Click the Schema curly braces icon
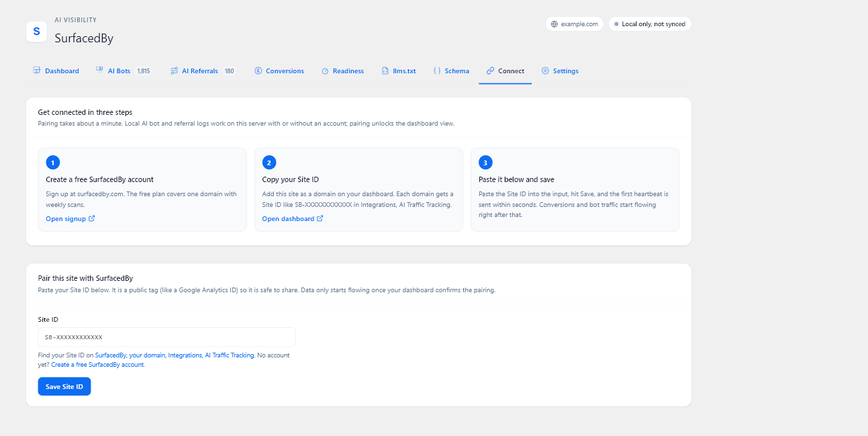 point(437,71)
